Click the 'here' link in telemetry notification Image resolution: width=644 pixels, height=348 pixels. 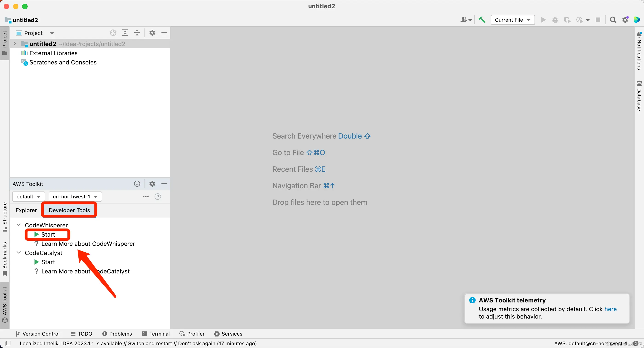click(610, 309)
